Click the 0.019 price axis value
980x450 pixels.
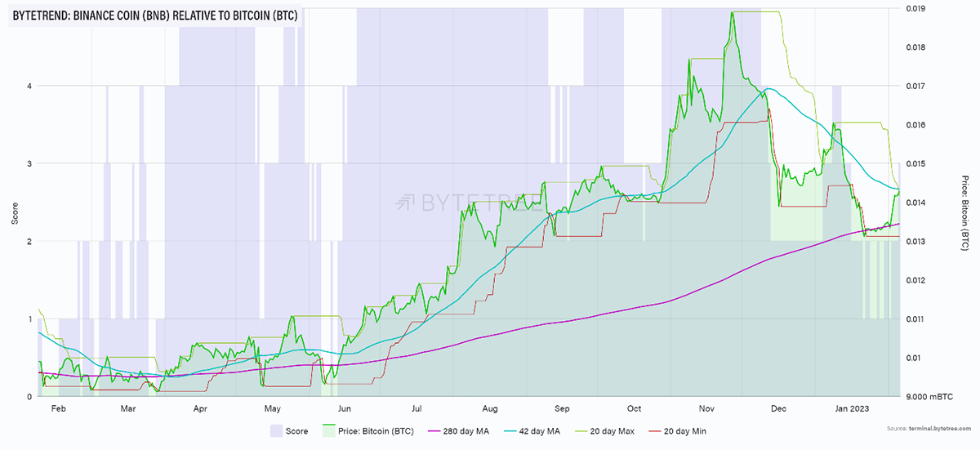click(916, 8)
